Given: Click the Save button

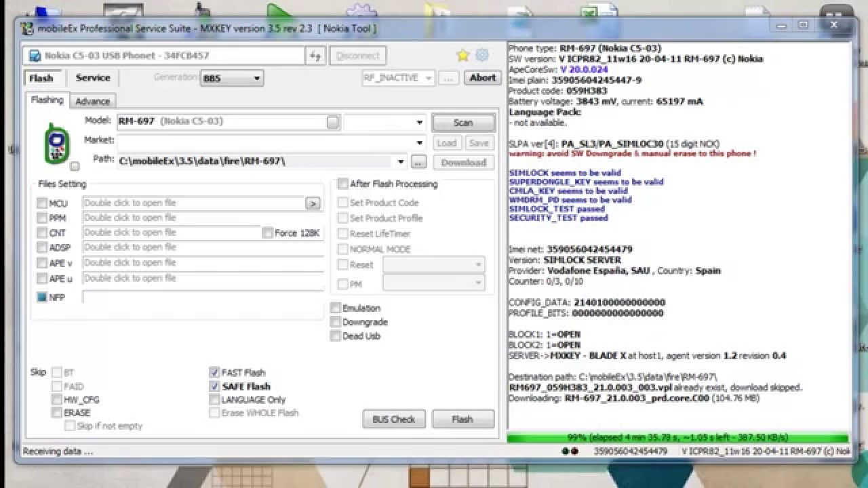Looking at the screenshot, I should (479, 143).
